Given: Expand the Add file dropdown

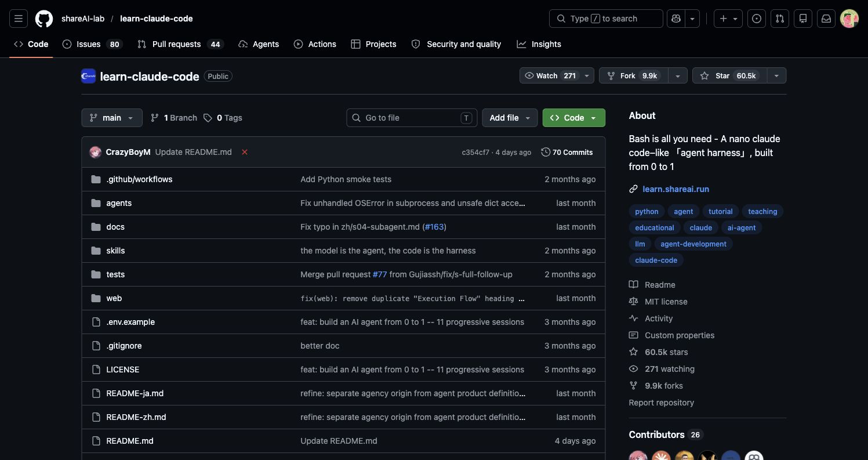Looking at the screenshot, I should click(x=510, y=118).
